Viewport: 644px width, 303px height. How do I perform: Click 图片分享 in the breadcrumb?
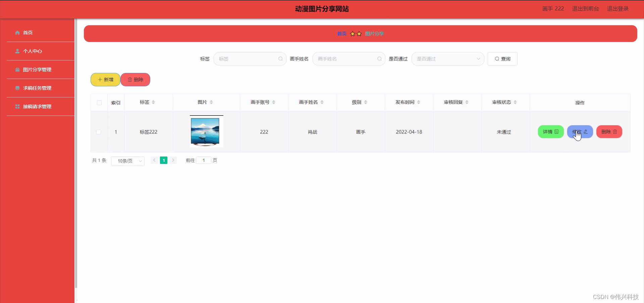(374, 34)
